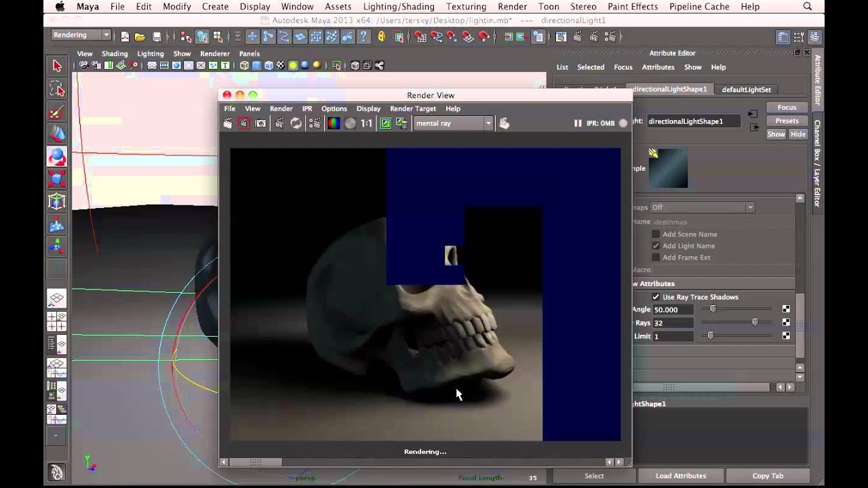This screenshot has height=488, width=868.
Task: Toggle map button next to Shadow Rays
Action: point(786,323)
